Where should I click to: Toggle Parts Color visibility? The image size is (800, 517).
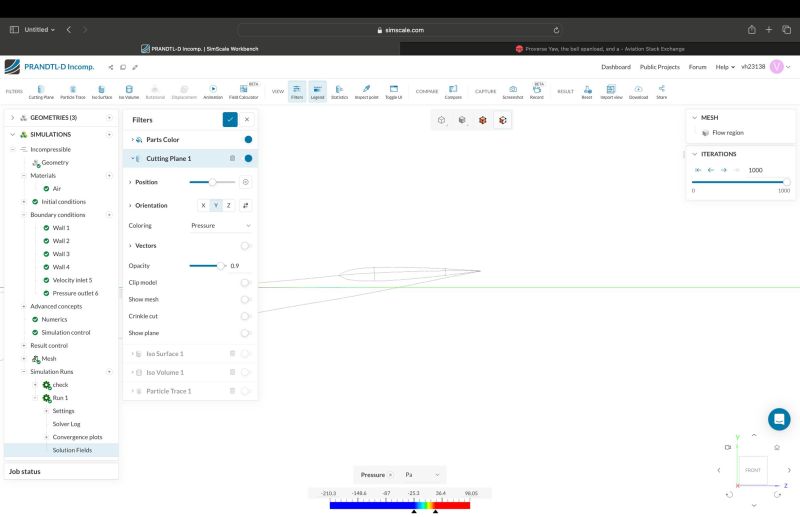[x=248, y=139]
